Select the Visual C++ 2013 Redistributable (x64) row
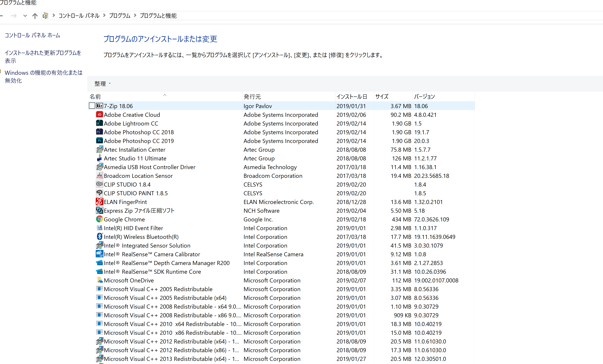The image size is (603, 364). (281, 359)
